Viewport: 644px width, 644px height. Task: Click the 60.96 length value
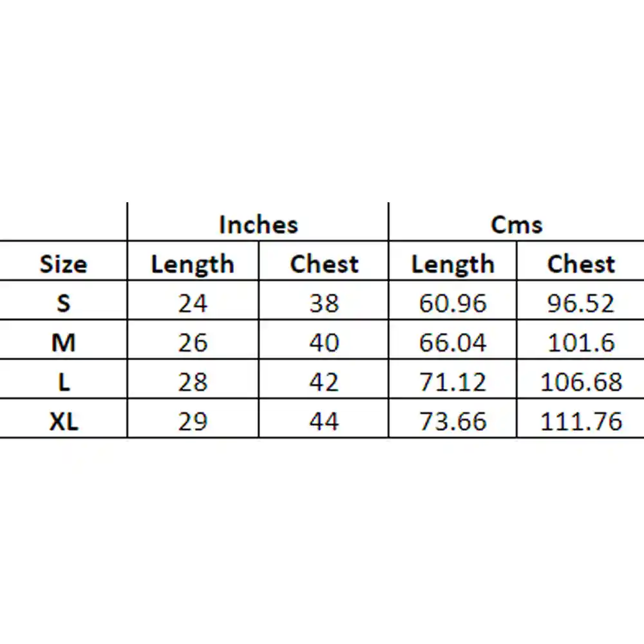coord(453,301)
